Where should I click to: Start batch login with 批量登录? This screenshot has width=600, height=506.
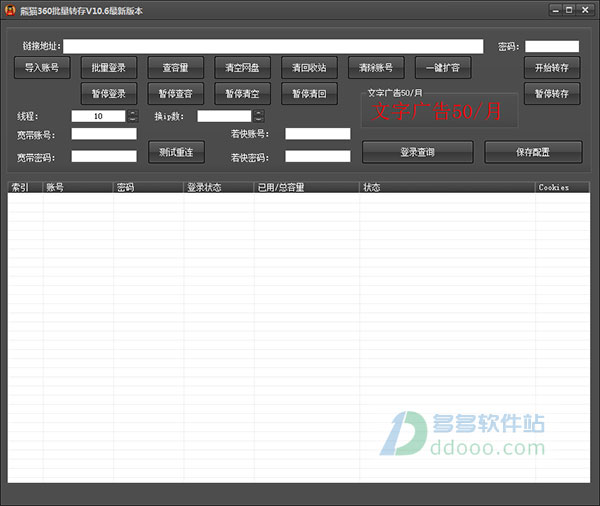pos(109,68)
